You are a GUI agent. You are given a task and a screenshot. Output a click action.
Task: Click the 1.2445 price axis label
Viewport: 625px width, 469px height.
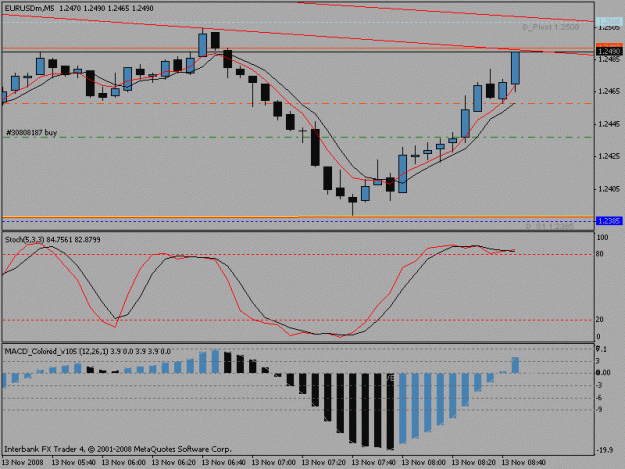tap(609, 124)
